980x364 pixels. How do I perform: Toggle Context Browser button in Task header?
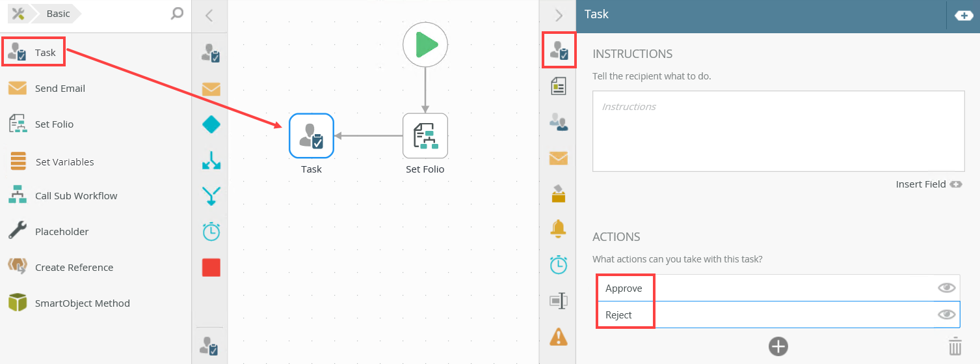964,16
